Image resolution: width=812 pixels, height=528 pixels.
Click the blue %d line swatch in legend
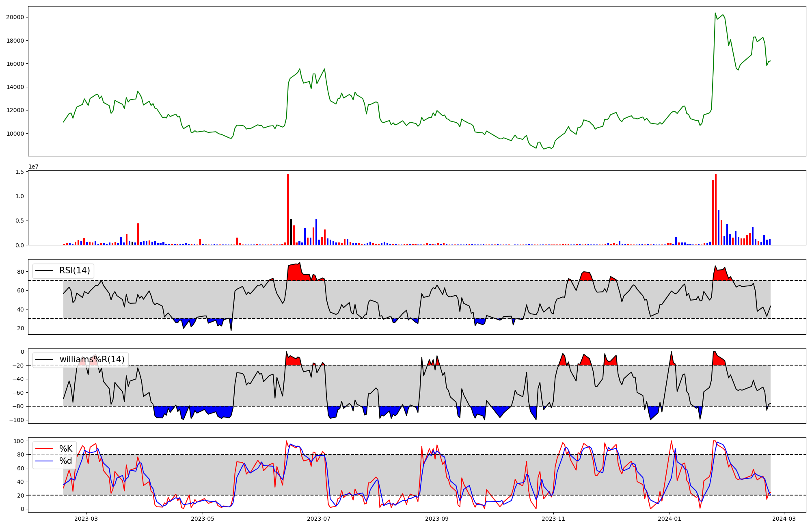coord(45,461)
